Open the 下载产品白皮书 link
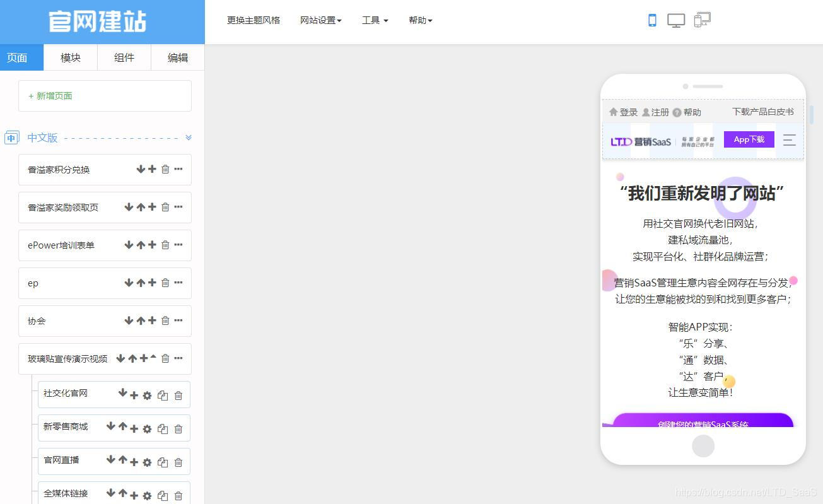Screen dimensions: 823x504 (762, 112)
